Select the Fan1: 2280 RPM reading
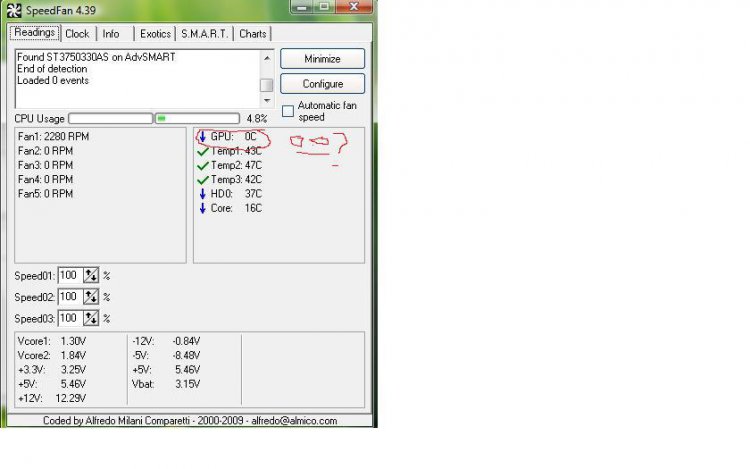Screen dimensions: 750x469 54,137
